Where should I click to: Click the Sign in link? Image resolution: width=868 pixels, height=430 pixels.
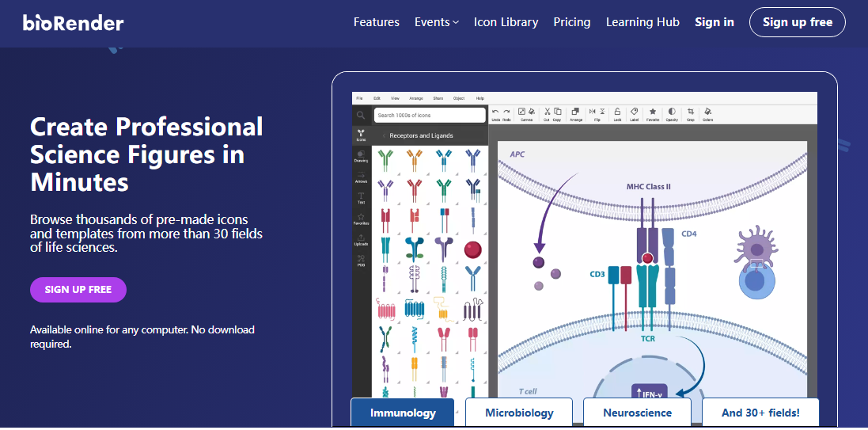click(x=714, y=22)
